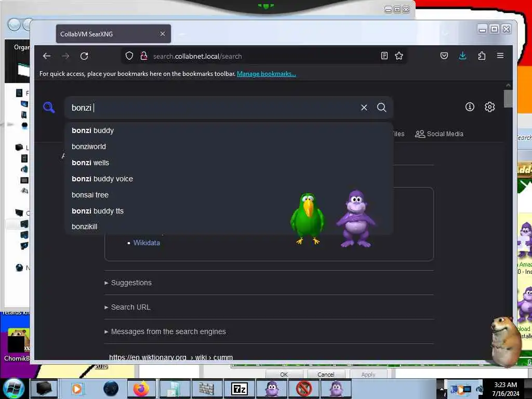Open Windows Media Player from taskbar
This screenshot has width=532, height=399.
click(77, 389)
